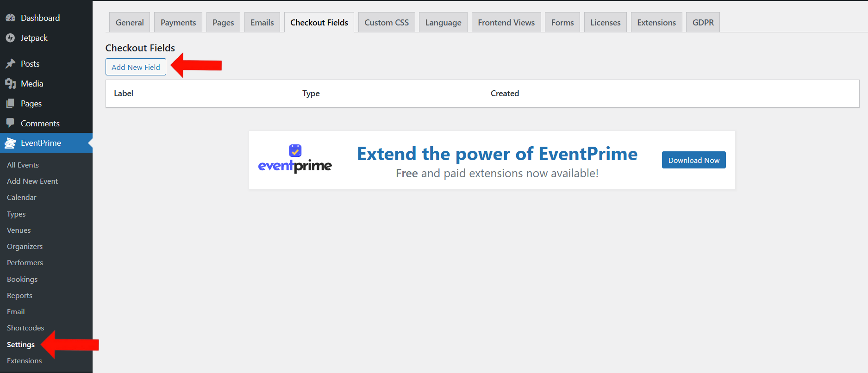
Task: Click the Pages document icon
Action: coord(10,104)
